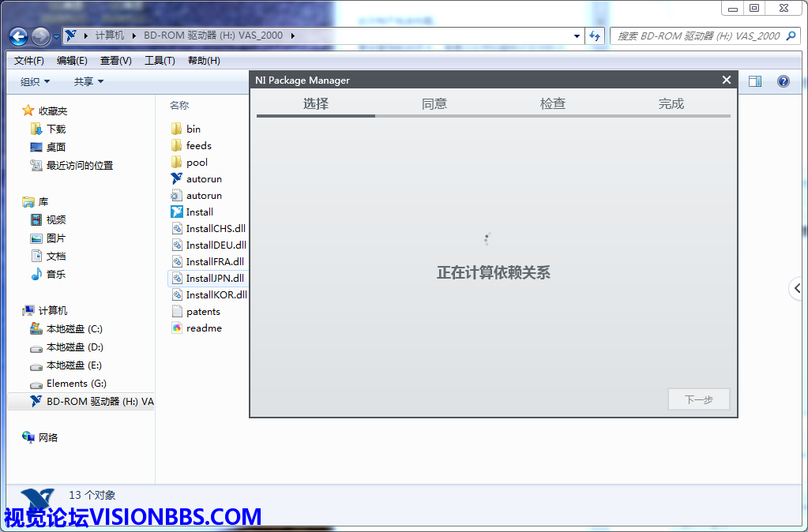Open the 文件(F) menu
Viewport: 808px width, 532px height.
pos(29,61)
